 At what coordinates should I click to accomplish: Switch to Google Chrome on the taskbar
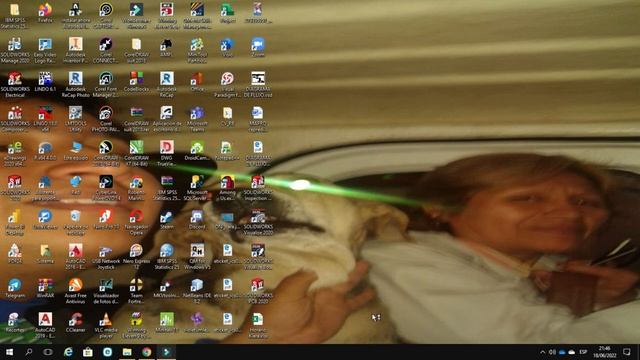pos(147,352)
